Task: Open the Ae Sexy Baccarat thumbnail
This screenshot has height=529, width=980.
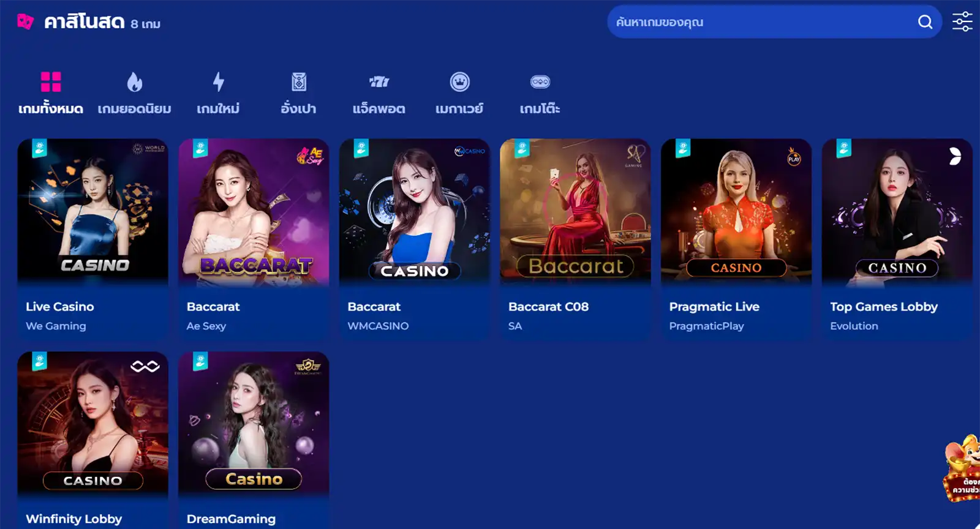Action: tap(254, 212)
